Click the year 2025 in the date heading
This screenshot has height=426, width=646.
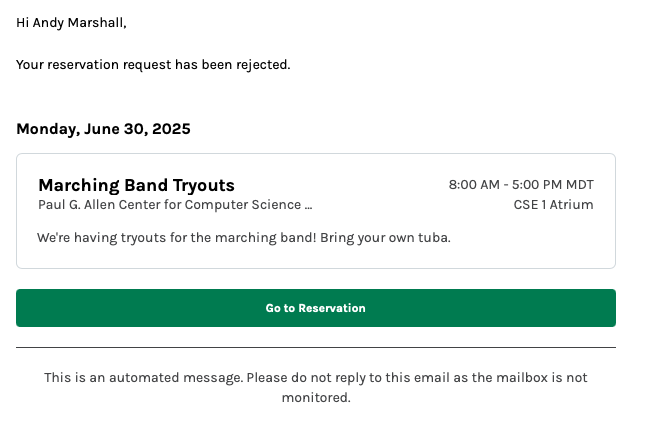[171, 129]
